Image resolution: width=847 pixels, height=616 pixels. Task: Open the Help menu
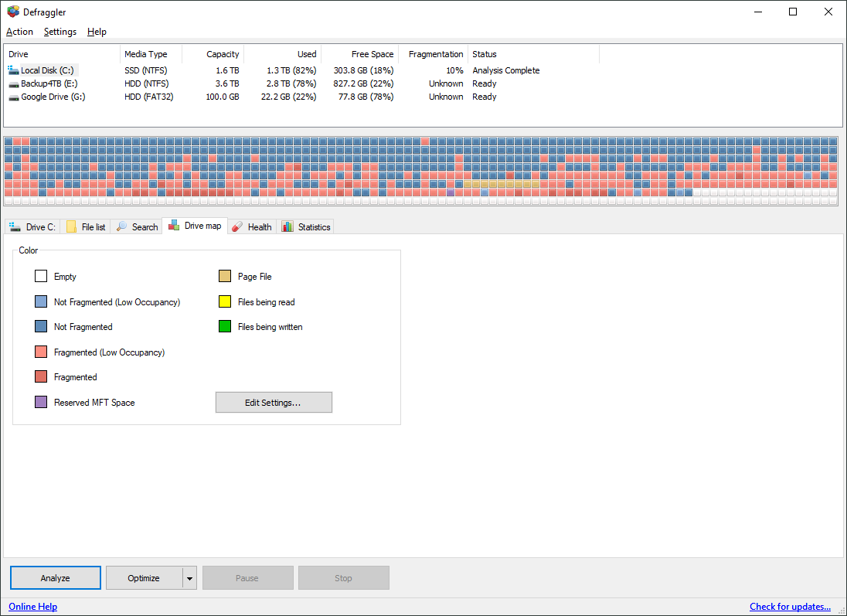[97, 32]
